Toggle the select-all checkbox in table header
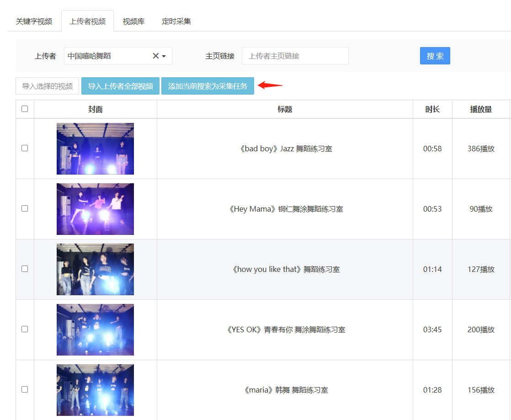This screenshot has height=420, width=511. pos(25,109)
